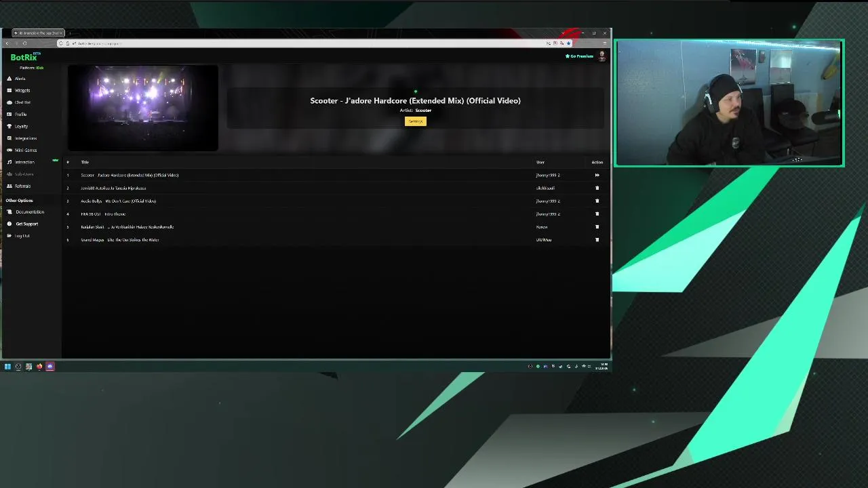This screenshot has height=488, width=868.
Task: Click the bookmark star in address bar
Action: [568, 43]
